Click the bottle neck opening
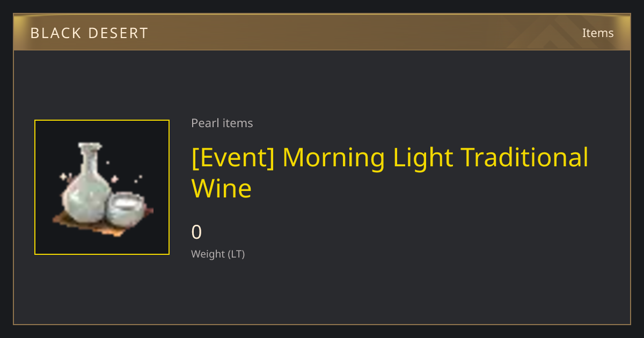Screen dimensions: 644x338 pos(90,145)
